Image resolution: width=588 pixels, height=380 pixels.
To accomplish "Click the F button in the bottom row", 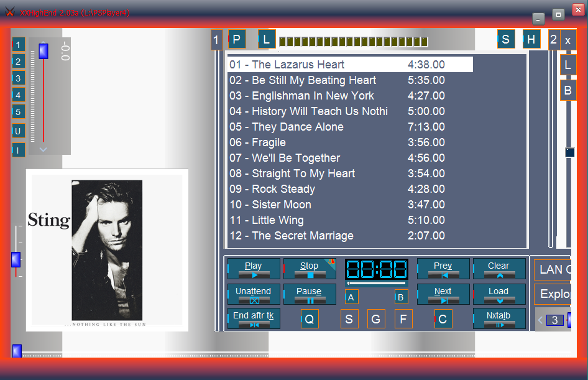I will coord(403,319).
